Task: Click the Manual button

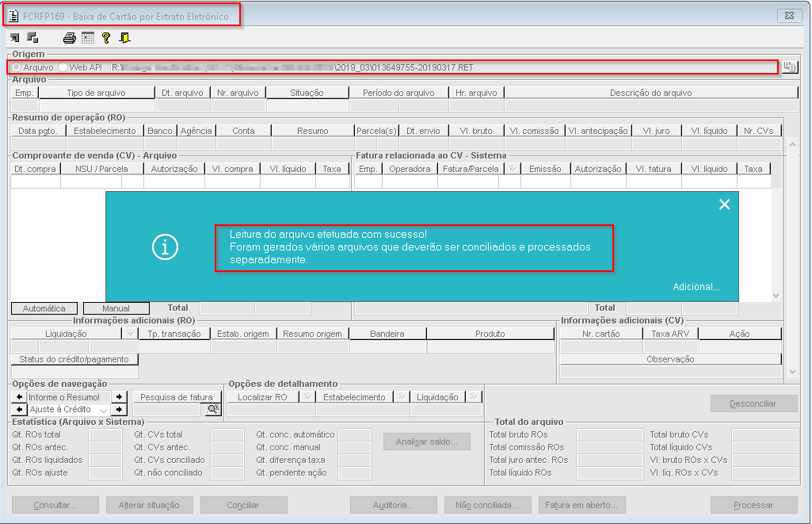Action: (x=116, y=308)
